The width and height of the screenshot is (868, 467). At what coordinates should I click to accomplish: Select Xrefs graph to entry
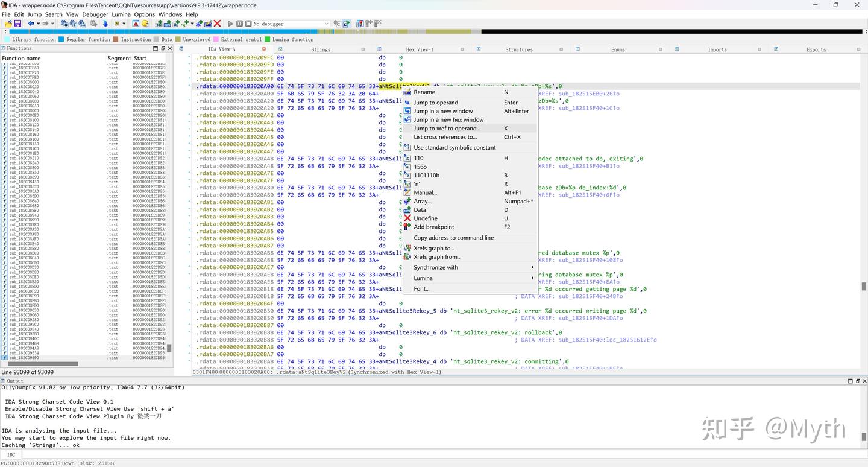click(x=470, y=248)
